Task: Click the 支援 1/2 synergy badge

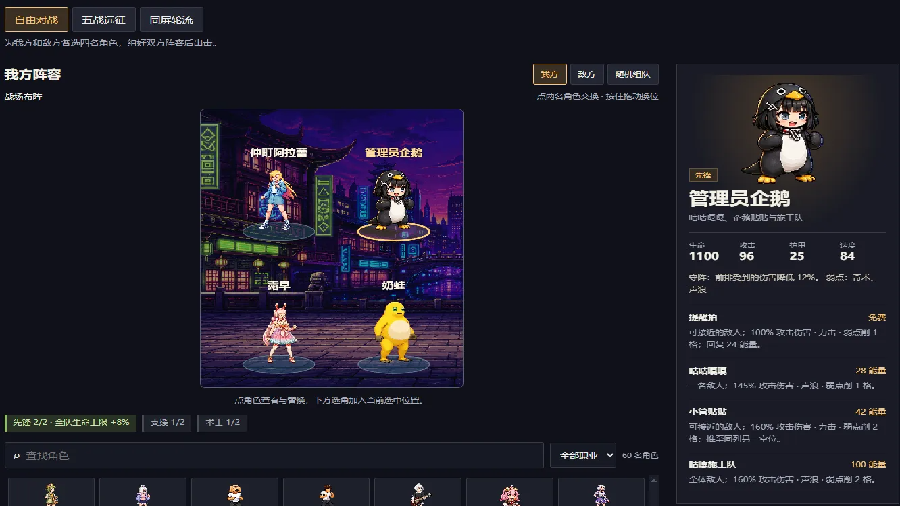Action: pos(167,423)
